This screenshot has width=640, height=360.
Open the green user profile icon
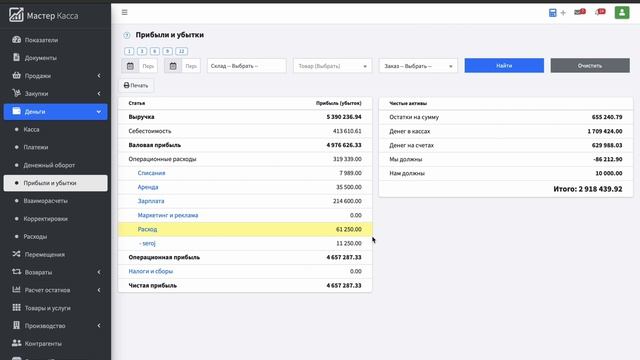pos(622,13)
